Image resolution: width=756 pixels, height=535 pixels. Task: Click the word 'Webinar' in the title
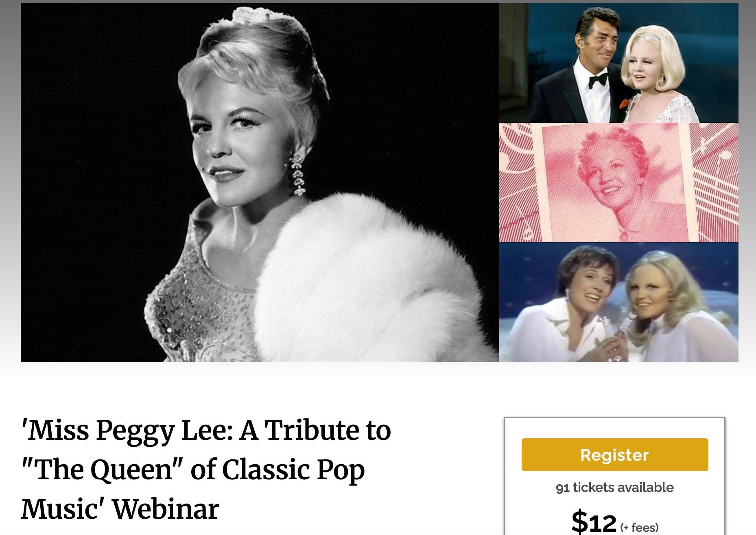click(165, 509)
